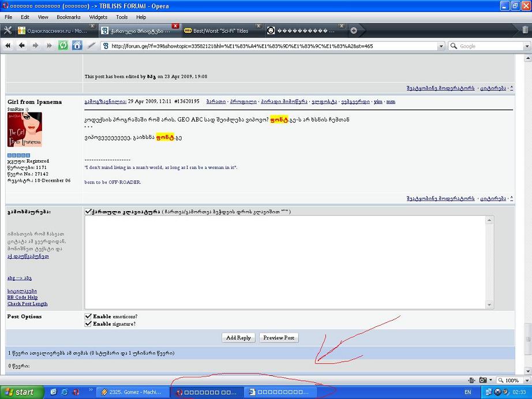This screenshot has height=399, width=532.
Task: Click the address bar URL field
Action: click(x=273, y=46)
